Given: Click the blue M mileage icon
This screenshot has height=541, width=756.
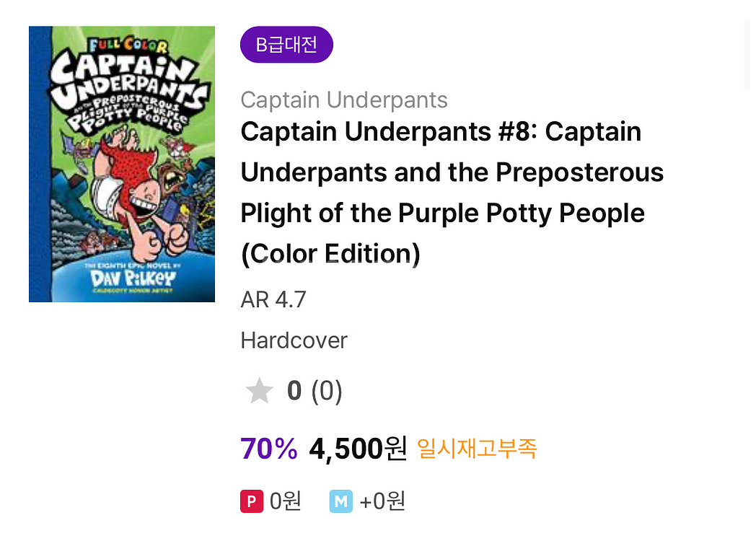Looking at the screenshot, I should point(340,501).
